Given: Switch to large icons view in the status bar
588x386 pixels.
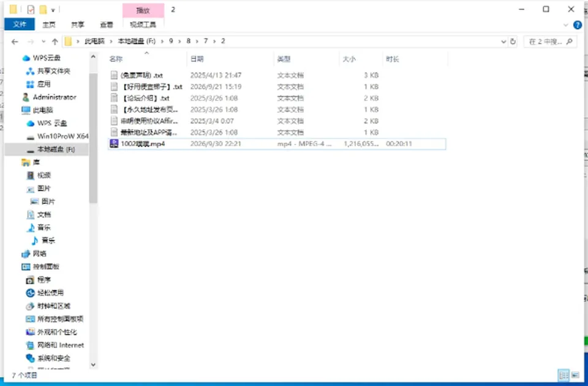Looking at the screenshot, I should pyautogui.click(x=575, y=375).
